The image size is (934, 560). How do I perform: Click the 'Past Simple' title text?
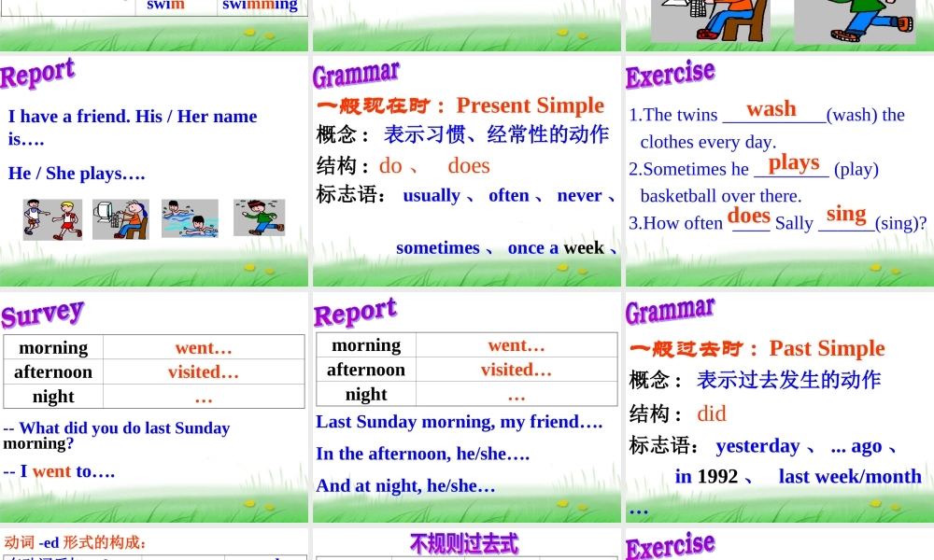point(827,348)
